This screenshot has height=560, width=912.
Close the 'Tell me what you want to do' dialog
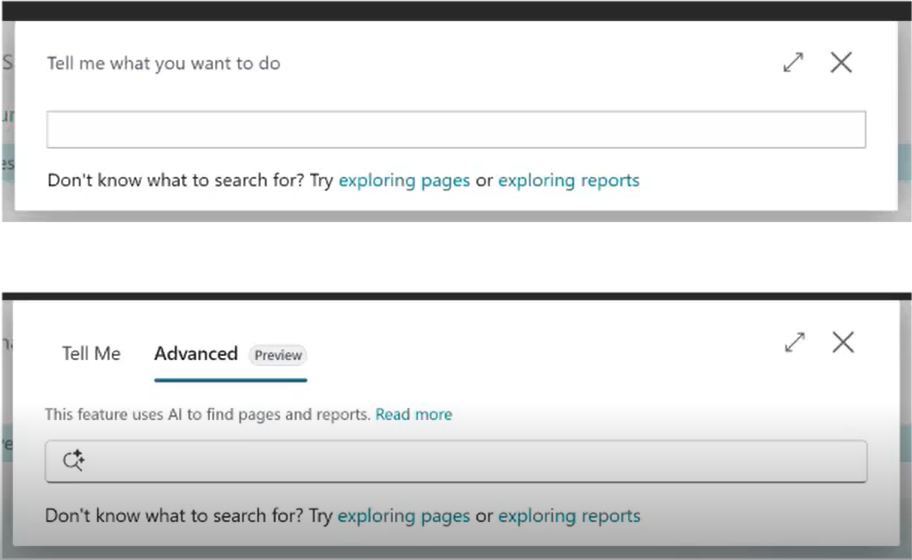pos(841,63)
